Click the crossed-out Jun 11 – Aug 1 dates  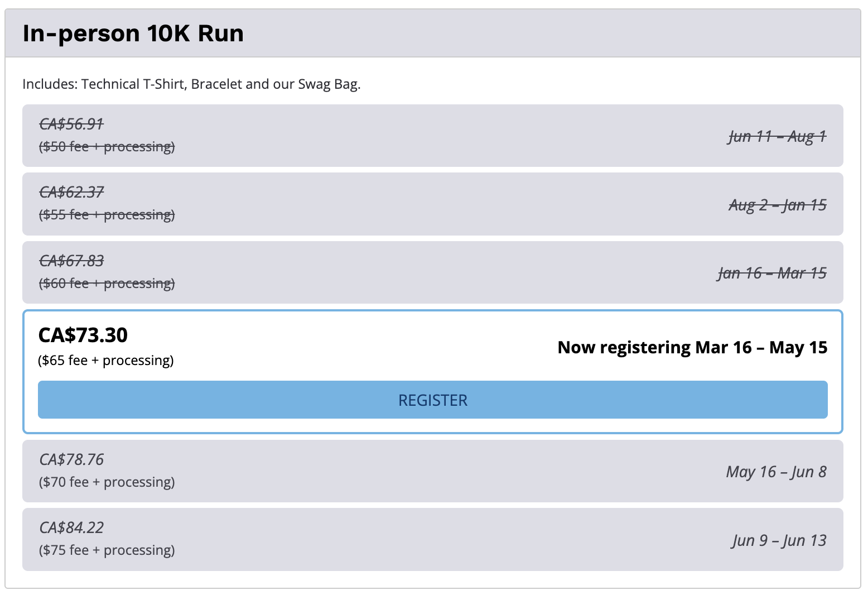click(777, 136)
